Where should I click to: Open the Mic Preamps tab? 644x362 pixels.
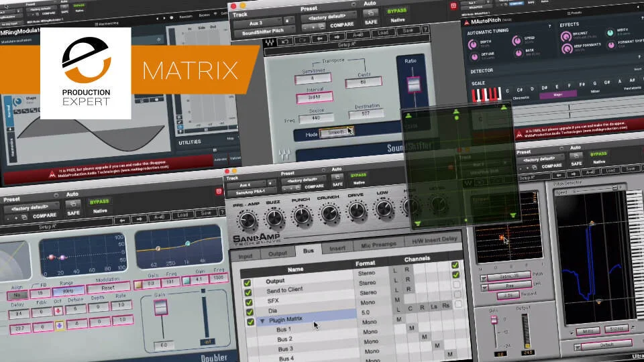[x=378, y=245]
